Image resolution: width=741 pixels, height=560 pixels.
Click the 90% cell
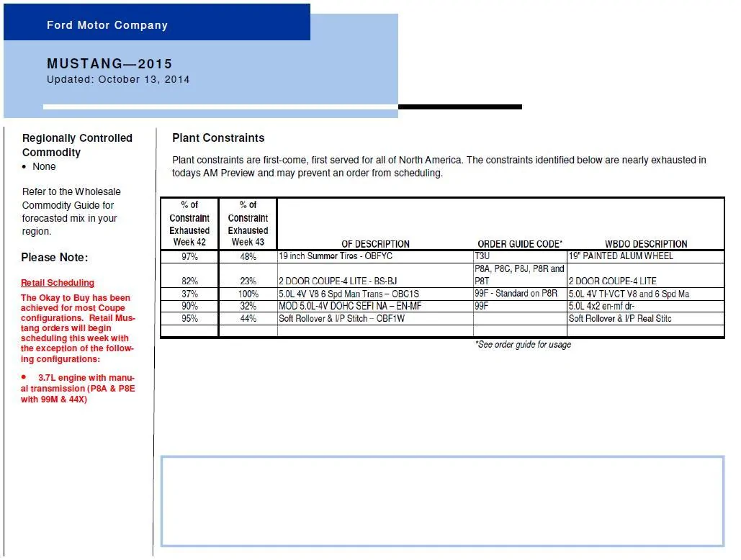pos(189,306)
